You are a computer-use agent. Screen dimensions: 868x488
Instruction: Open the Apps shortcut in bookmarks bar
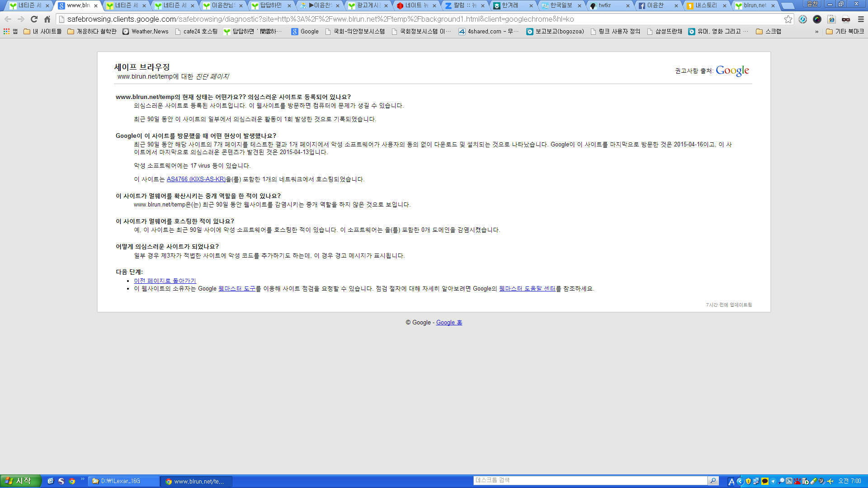click(10, 32)
